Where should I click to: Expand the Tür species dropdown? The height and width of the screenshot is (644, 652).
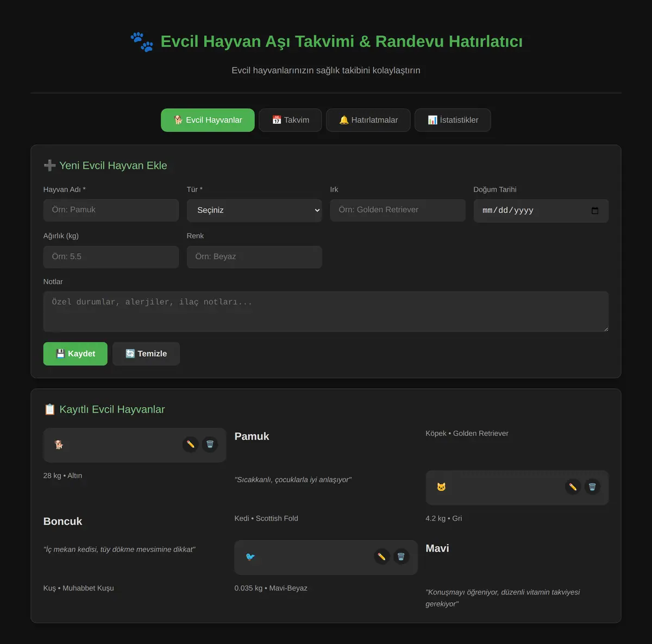pyautogui.click(x=254, y=211)
